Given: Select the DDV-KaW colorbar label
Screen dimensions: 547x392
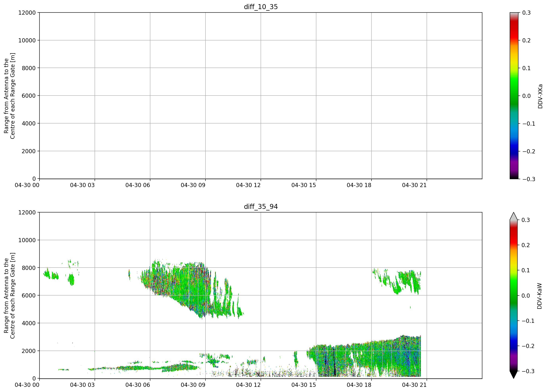Looking at the screenshot, I should point(539,296).
